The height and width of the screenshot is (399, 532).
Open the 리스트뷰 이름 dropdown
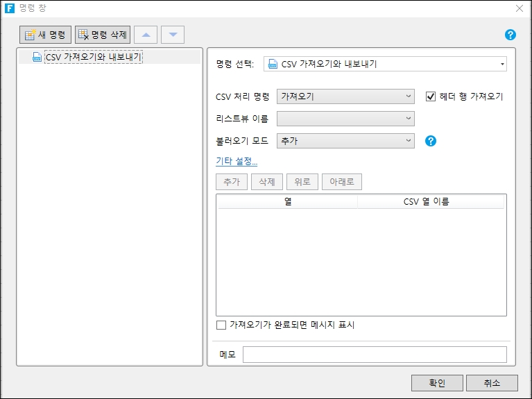click(x=345, y=119)
